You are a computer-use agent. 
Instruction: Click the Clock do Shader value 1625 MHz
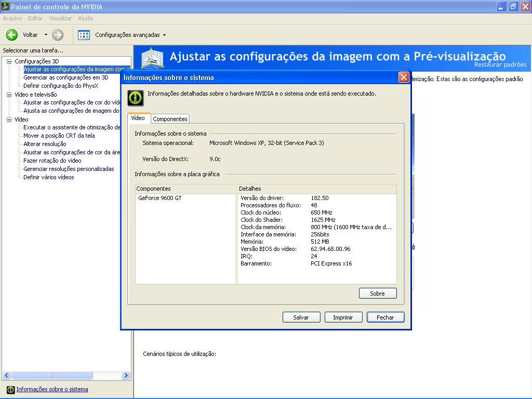[x=323, y=220]
